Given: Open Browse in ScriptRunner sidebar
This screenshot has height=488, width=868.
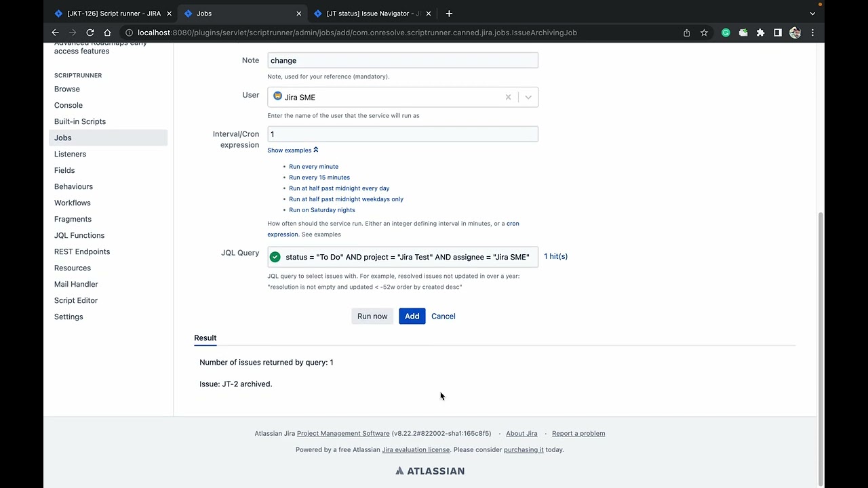Looking at the screenshot, I should [x=67, y=89].
